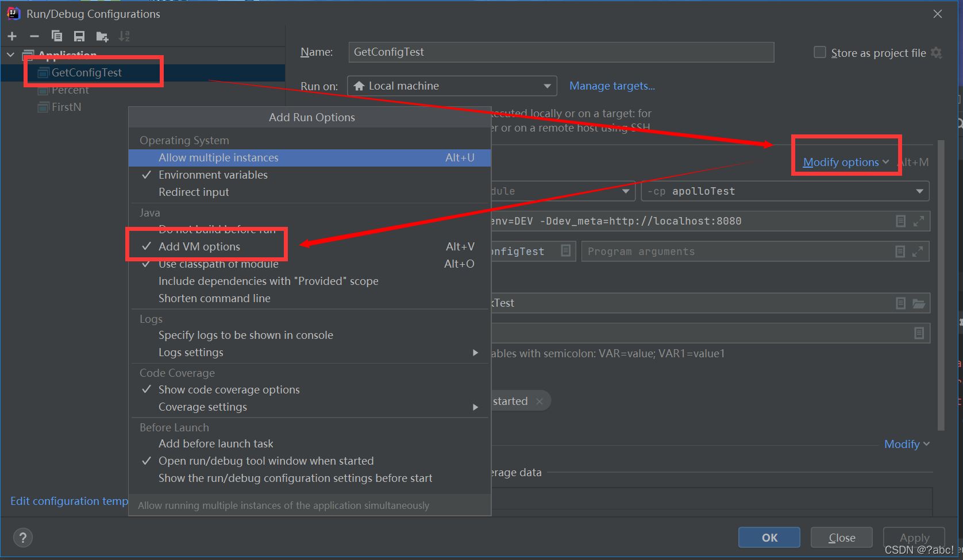Select Redirect input option
This screenshot has width=963, height=560.
pyautogui.click(x=310, y=192)
